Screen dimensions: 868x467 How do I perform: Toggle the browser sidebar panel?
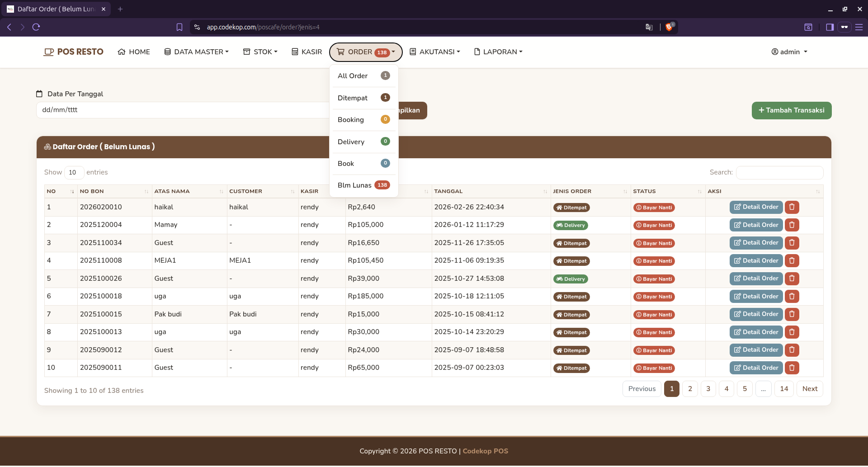(830, 27)
